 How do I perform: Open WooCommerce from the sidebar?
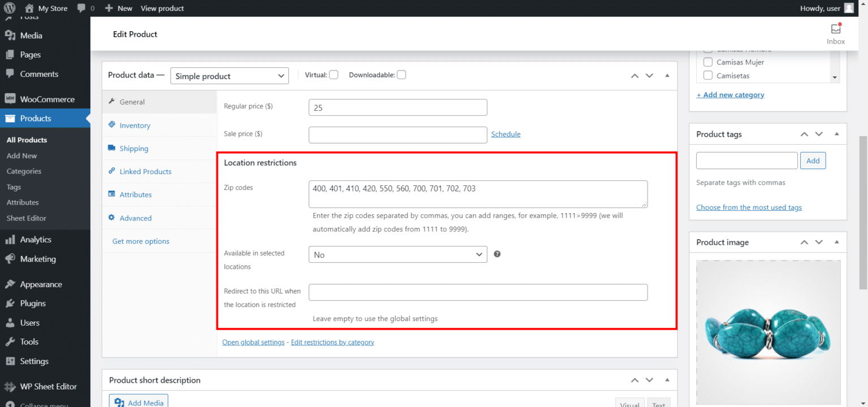tap(47, 99)
